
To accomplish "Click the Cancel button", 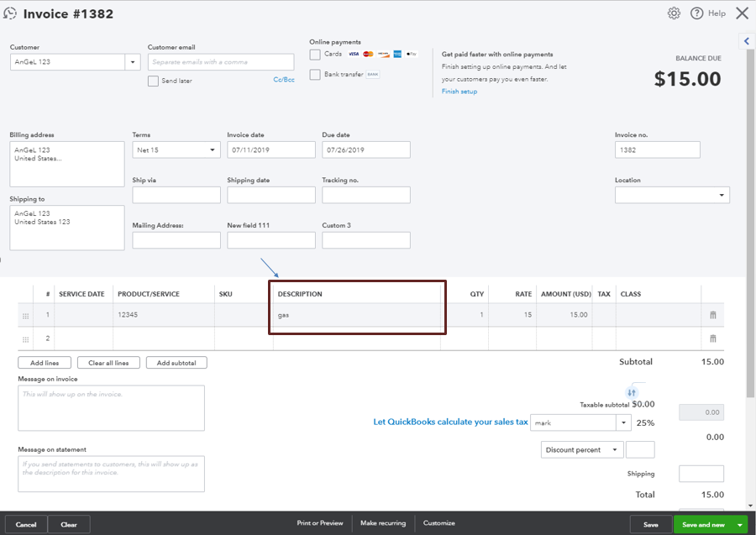I will pyautogui.click(x=26, y=524).
